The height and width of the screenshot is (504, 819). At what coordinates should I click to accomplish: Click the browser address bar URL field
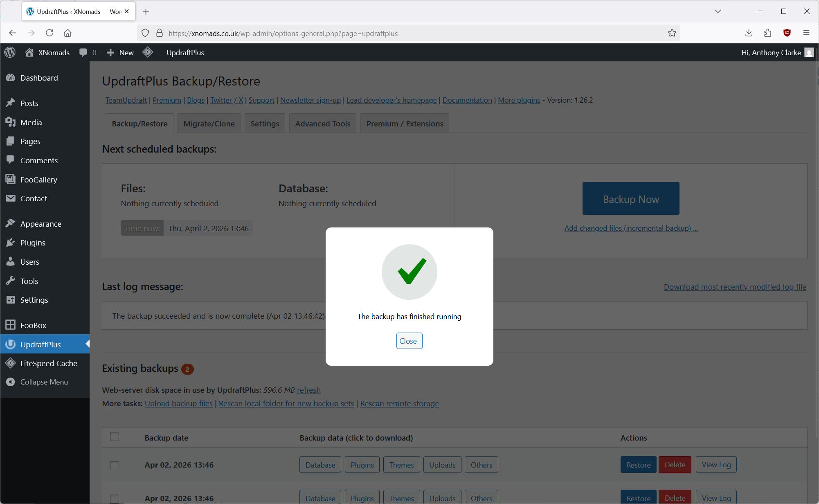pyautogui.click(x=409, y=34)
